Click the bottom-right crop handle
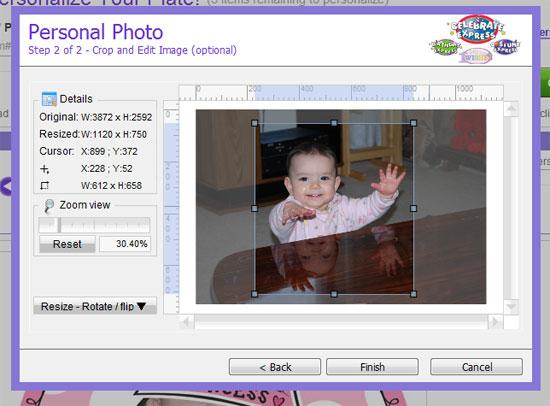550x406 pixels. 413,294
